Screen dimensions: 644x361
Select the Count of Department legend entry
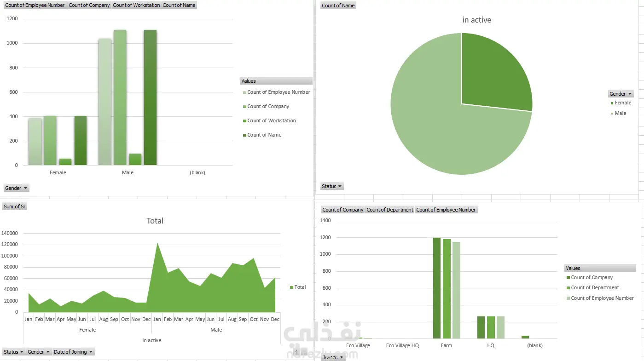point(593,287)
